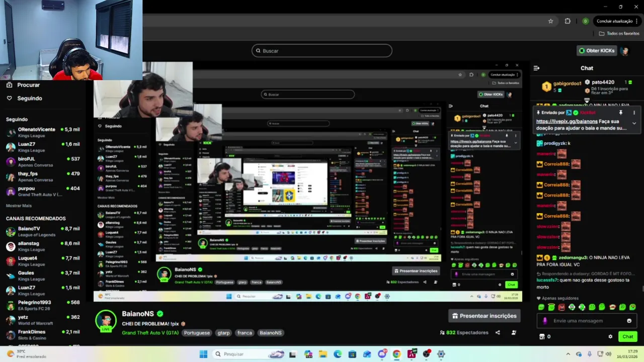Click the BaianoNS channel name below the stream

[x=138, y=314]
